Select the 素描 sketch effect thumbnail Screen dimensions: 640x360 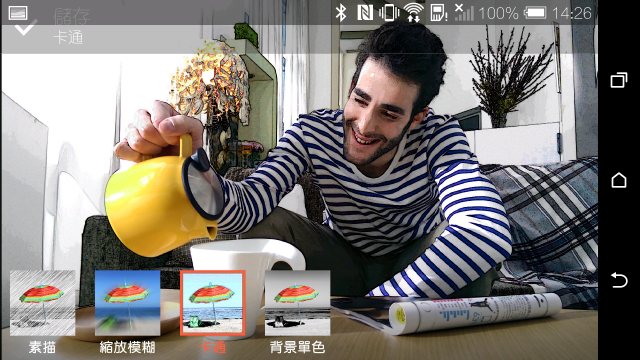pyautogui.click(x=42, y=303)
